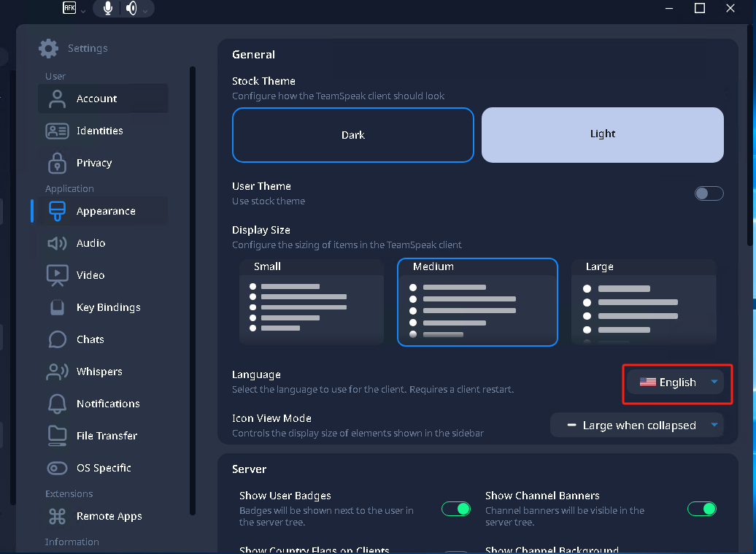The width and height of the screenshot is (756, 554).
Task: Click the Audio speaker icon in sidebar
Action: click(57, 243)
